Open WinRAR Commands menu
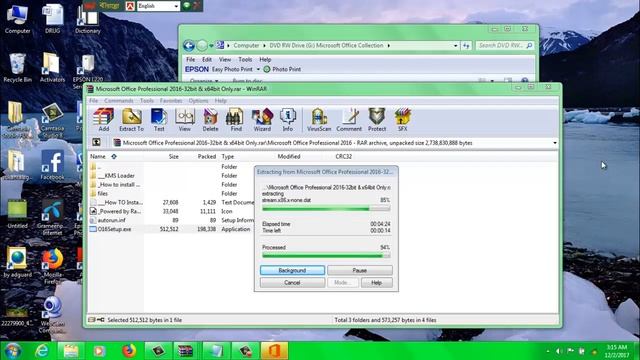Image resolution: width=640 pixels, height=360 pixels. click(118, 100)
